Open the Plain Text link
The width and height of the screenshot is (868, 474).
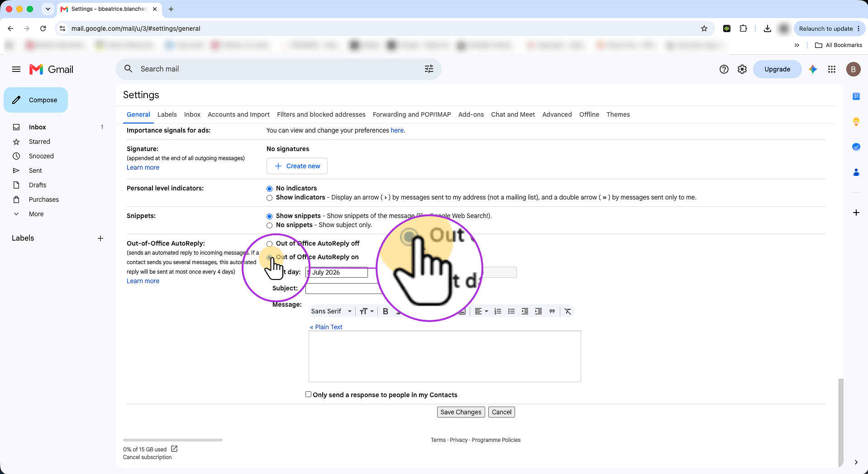[326, 327]
